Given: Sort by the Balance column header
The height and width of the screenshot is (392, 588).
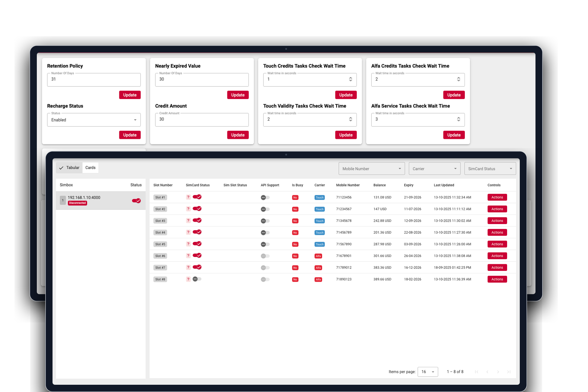Looking at the screenshot, I should pos(379,185).
